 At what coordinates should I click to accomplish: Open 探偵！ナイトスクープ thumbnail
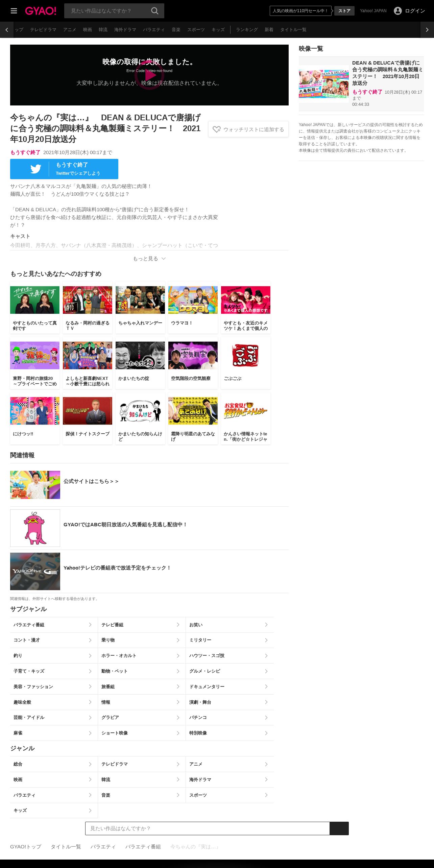pos(88,411)
